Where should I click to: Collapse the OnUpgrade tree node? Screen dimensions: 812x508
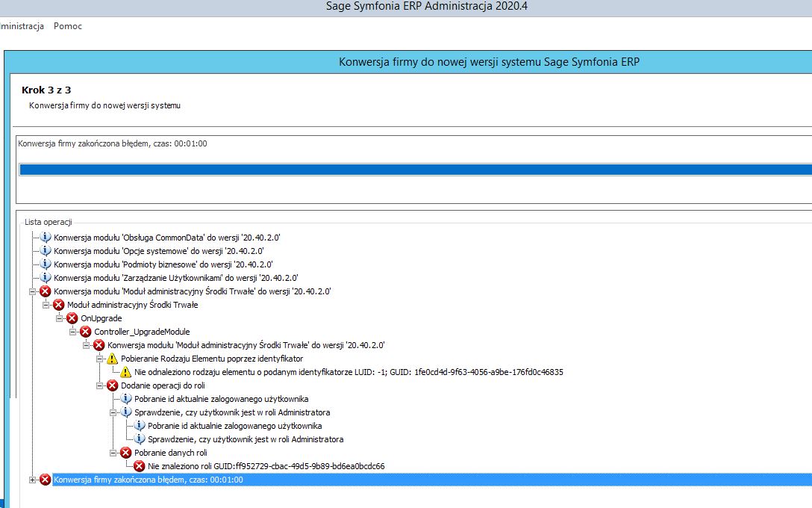59,318
